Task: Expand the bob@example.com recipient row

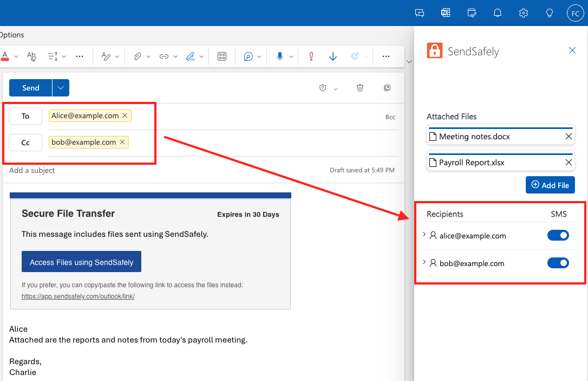Action: (x=424, y=262)
